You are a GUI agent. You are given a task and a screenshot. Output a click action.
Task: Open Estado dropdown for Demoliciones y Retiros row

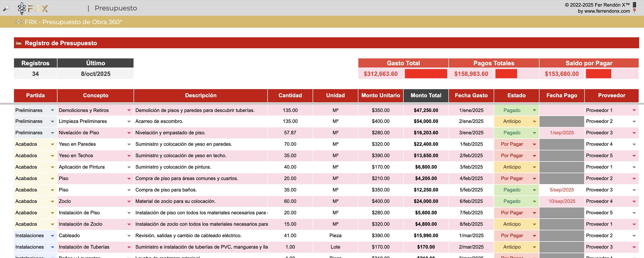click(x=534, y=110)
